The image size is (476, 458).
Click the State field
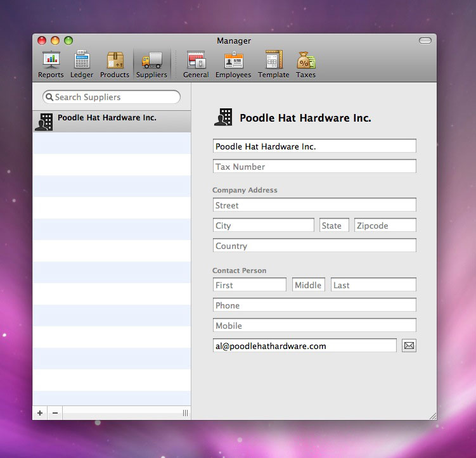tap(334, 226)
